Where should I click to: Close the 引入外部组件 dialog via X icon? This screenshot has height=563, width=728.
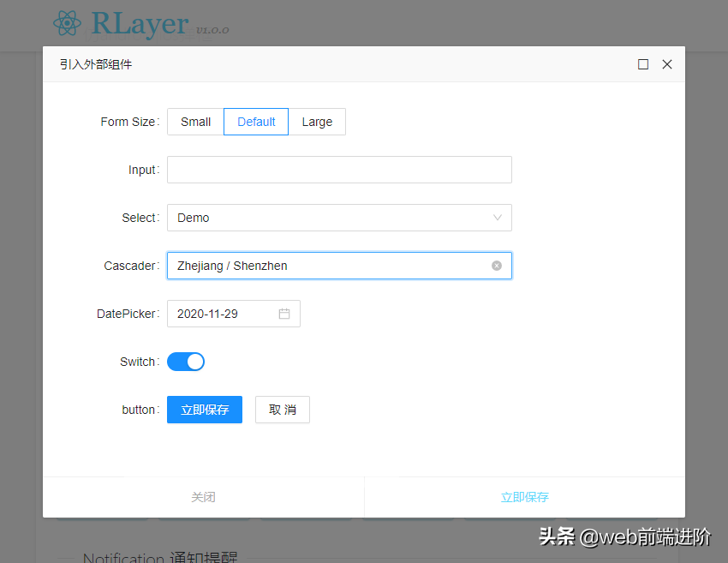(x=667, y=63)
